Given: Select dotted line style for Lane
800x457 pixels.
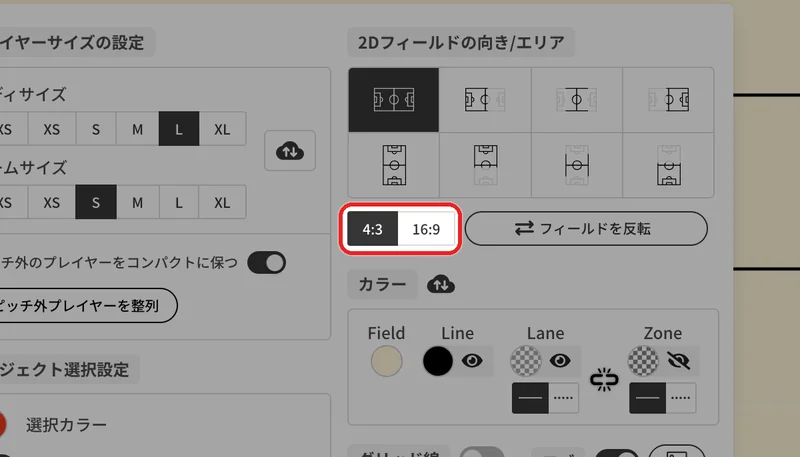Looking at the screenshot, I should [563, 398].
